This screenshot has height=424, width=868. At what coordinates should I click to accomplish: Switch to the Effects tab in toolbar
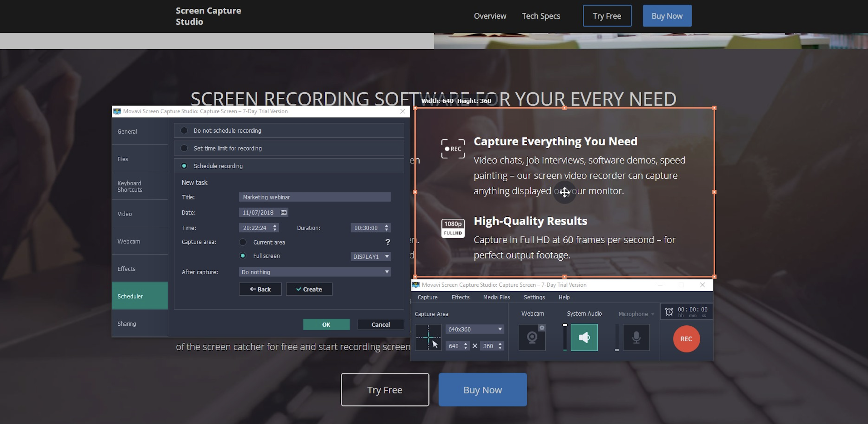tap(460, 297)
